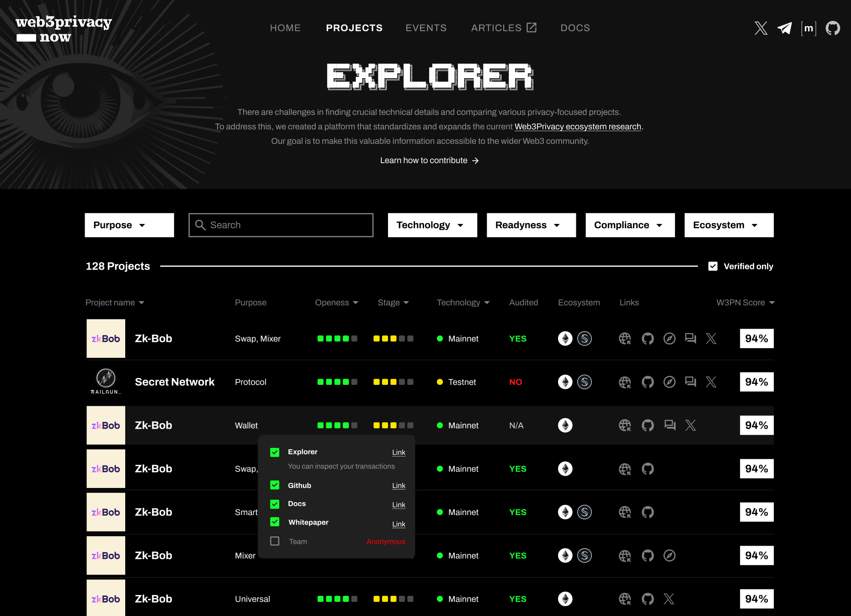Screen dimensions: 851x616
Task: Toggle the Team checkbox in the popup
Action: (275, 541)
